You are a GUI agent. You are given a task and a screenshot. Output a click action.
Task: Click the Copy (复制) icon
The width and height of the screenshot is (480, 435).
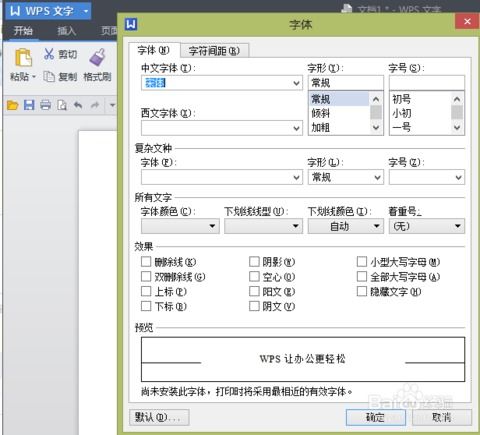(49, 77)
